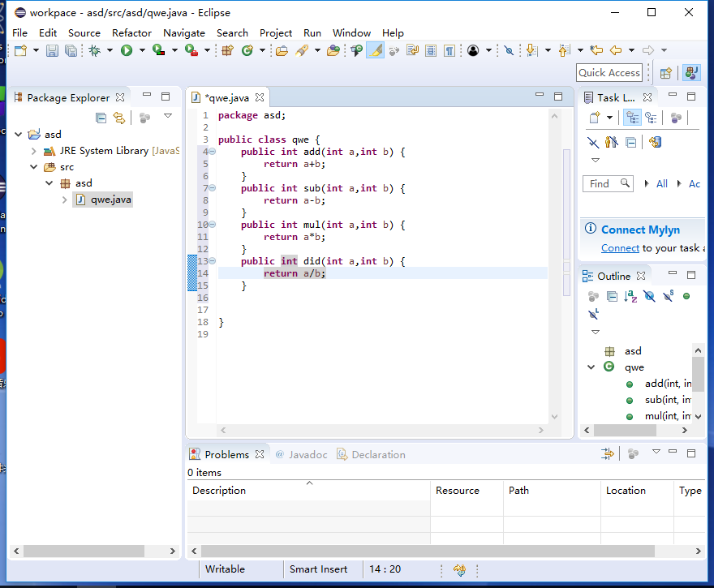This screenshot has width=714, height=588.
Task: Click the New Java Class icon
Action: tap(247, 50)
